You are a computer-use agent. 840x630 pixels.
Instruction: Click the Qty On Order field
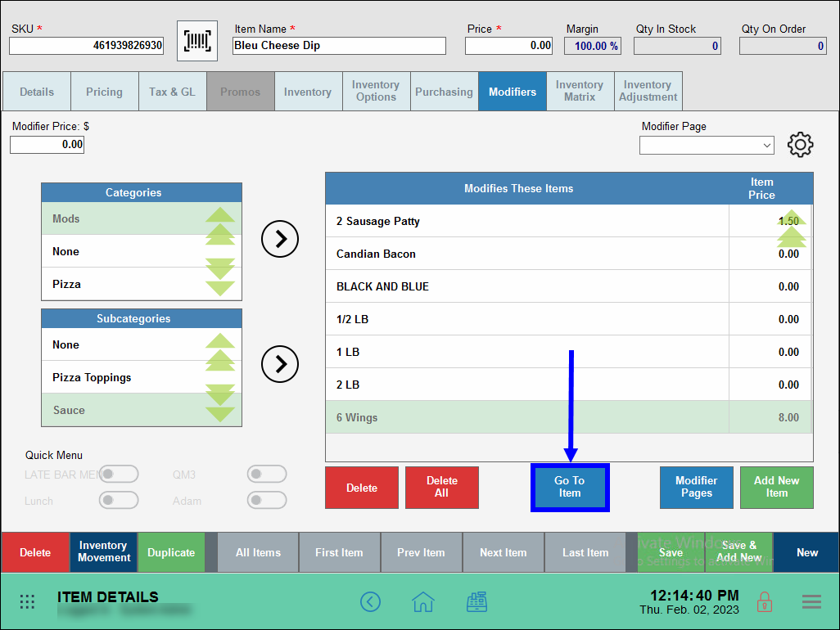[x=783, y=46]
